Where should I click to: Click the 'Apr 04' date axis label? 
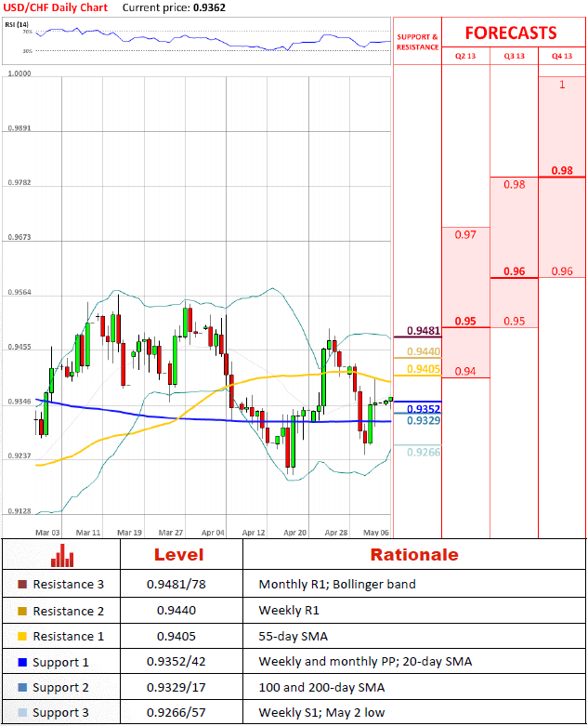(213, 533)
